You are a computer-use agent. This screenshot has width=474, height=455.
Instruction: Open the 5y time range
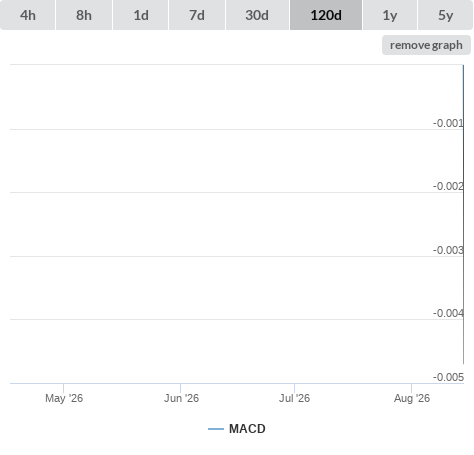click(x=446, y=15)
